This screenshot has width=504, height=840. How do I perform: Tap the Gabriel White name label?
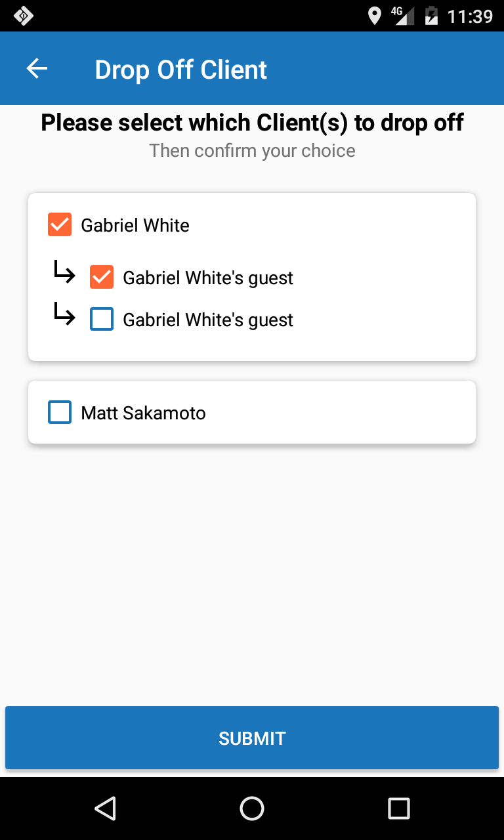(x=135, y=225)
